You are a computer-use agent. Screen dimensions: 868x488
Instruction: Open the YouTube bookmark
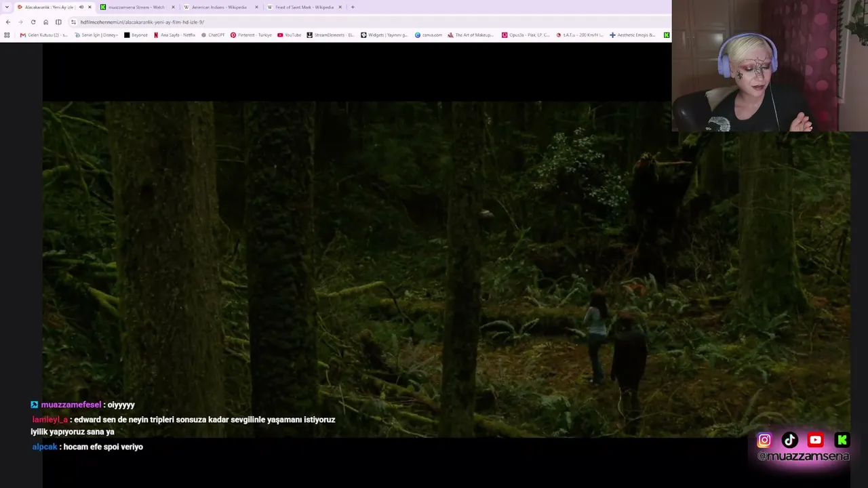click(290, 35)
